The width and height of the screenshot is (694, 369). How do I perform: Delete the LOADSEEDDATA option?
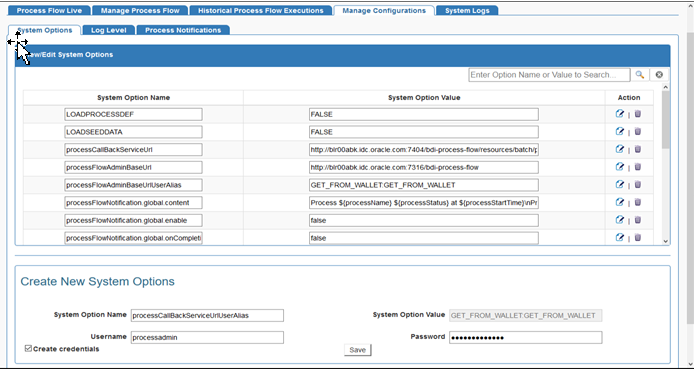(638, 131)
